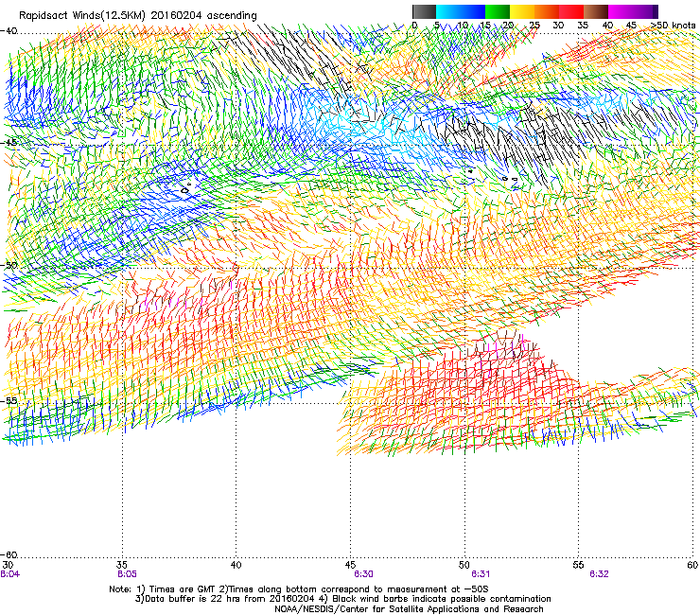Click the green 15–20 knots legend segment

click(498, 11)
